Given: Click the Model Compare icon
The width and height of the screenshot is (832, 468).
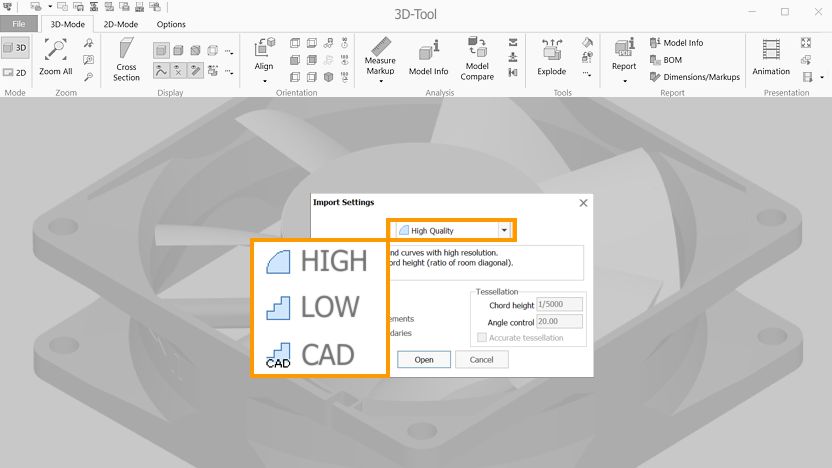Looking at the screenshot, I should tap(477, 58).
